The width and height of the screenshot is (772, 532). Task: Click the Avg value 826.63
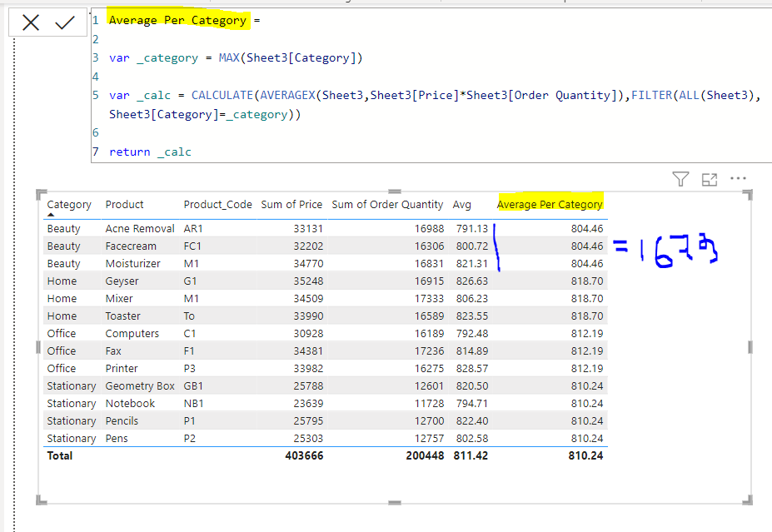click(x=471, y=281)
